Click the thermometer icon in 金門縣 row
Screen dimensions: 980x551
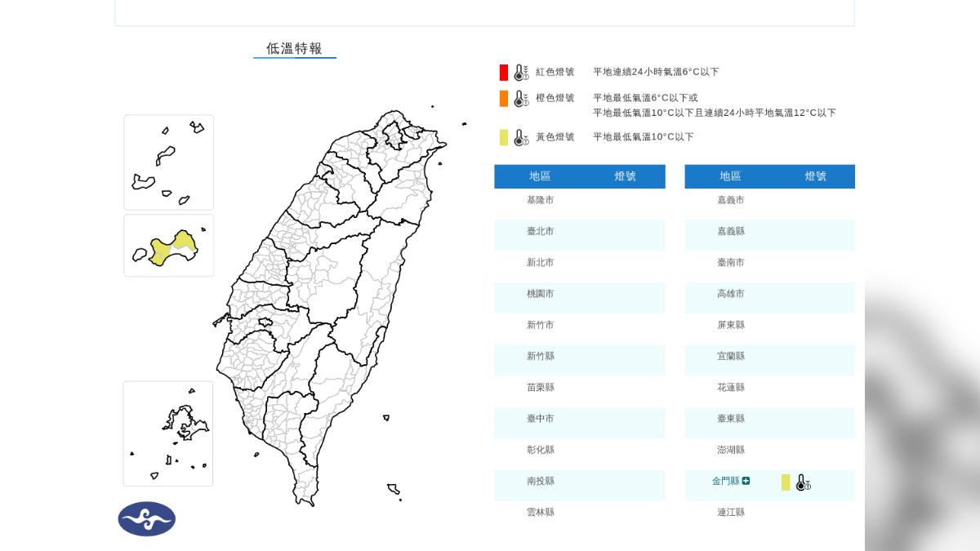coord(803,482)
